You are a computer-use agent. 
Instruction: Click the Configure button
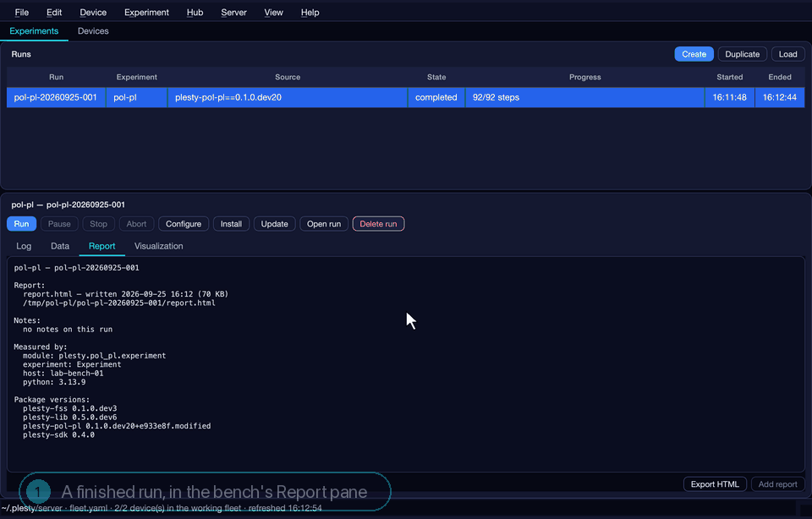[184, 224]
